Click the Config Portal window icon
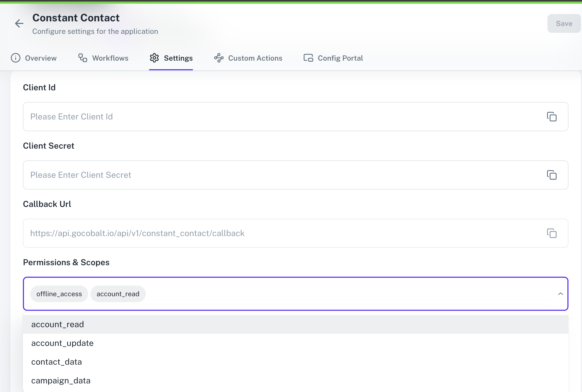The height and width of the screenshot is (392, 582). [x=308, y=58]
